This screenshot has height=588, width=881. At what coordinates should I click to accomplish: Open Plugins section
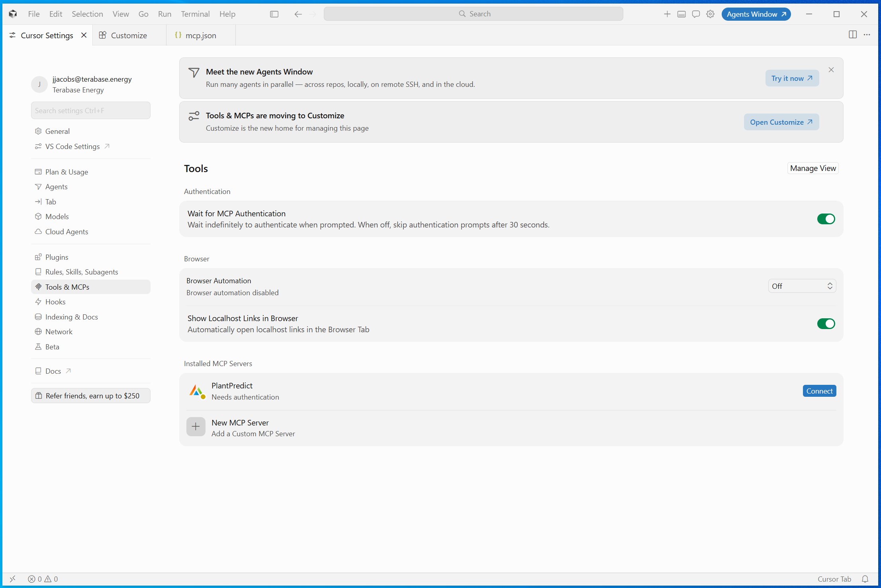[91, 257]
